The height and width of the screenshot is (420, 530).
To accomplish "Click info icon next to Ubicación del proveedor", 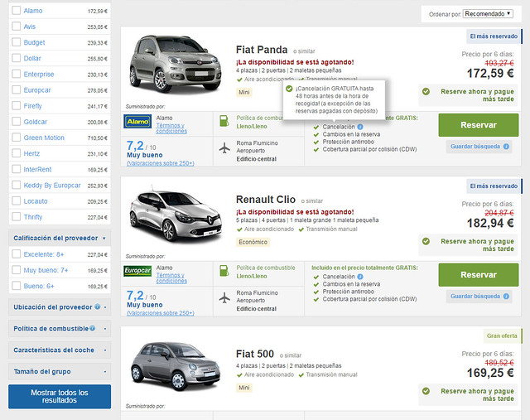I will pyautogui.click(x=98, y=307).
